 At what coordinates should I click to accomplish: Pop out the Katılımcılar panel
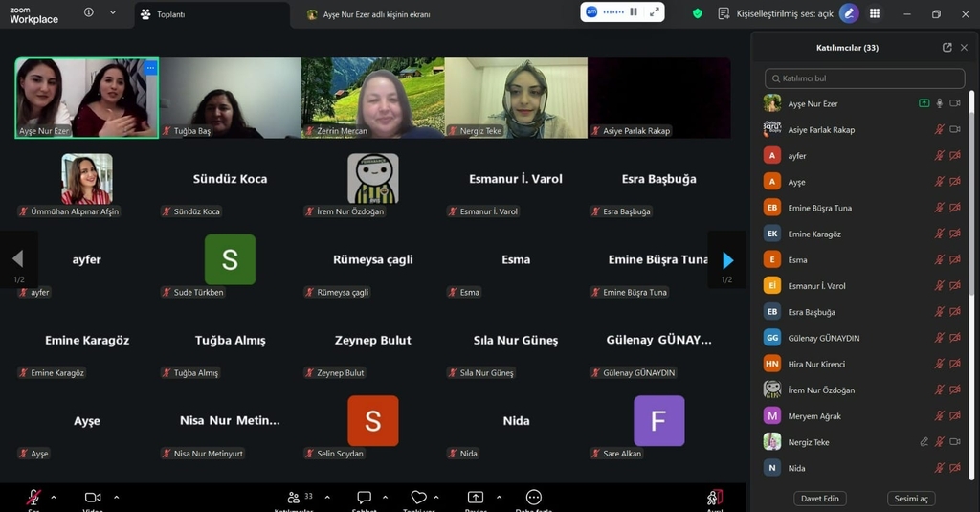(947, 48)
